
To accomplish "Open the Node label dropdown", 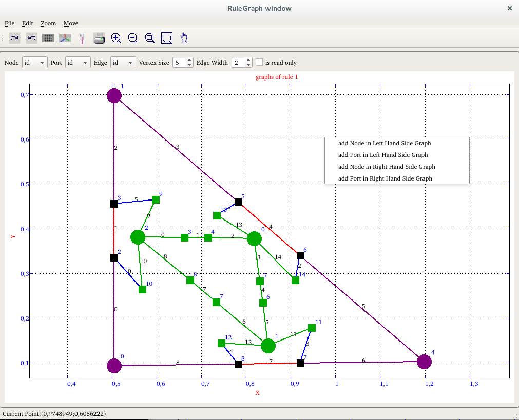I will pos(34,63).
